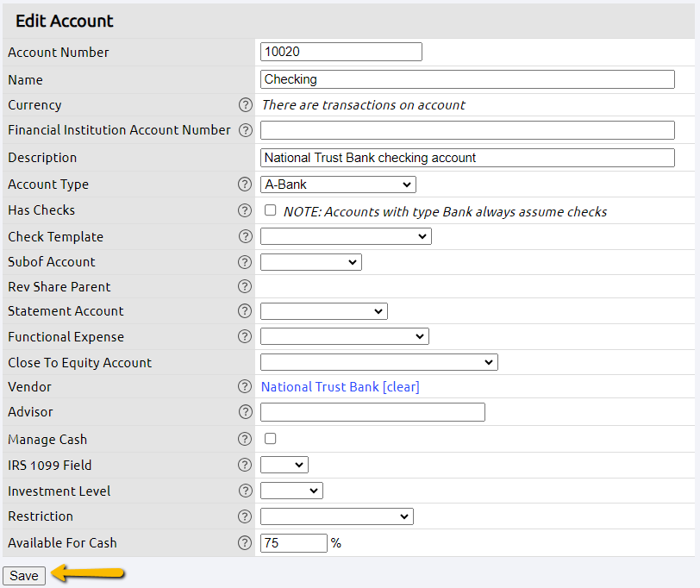Toggle the Manage Cash checkbox
The width and height of the screenshot is (700, 588).
coord(271,439)
